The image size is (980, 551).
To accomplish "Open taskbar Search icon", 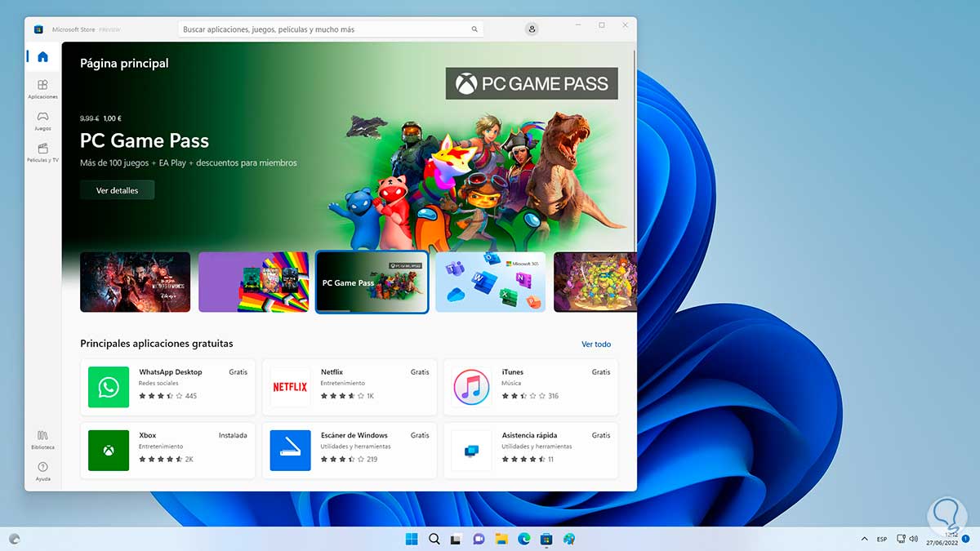I will (x=434, y=539).
